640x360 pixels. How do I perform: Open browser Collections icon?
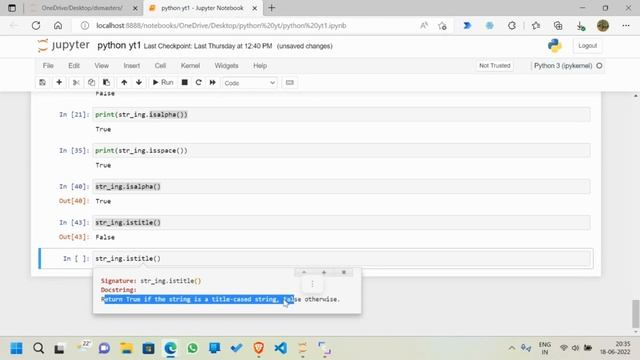(x=558, y=25)
